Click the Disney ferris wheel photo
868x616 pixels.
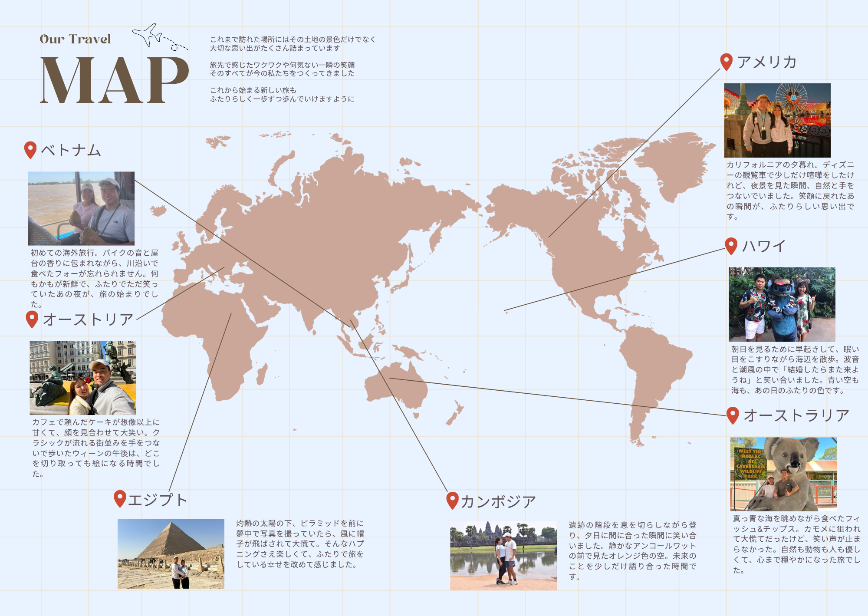coord(777,120)
